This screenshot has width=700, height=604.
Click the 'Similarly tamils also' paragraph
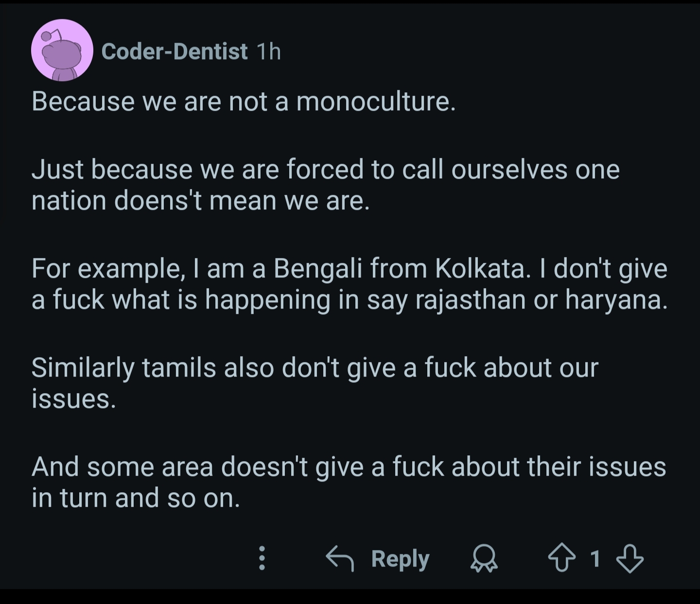click(315, 382)
